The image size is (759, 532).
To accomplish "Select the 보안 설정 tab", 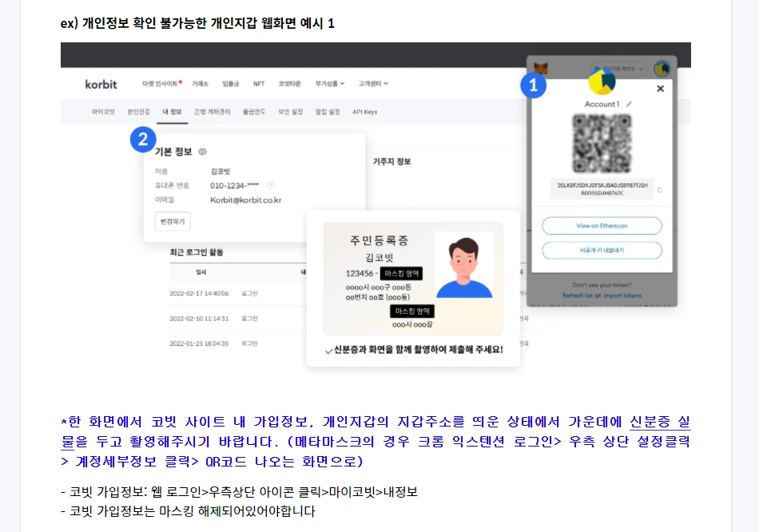I will pos(290,112).
